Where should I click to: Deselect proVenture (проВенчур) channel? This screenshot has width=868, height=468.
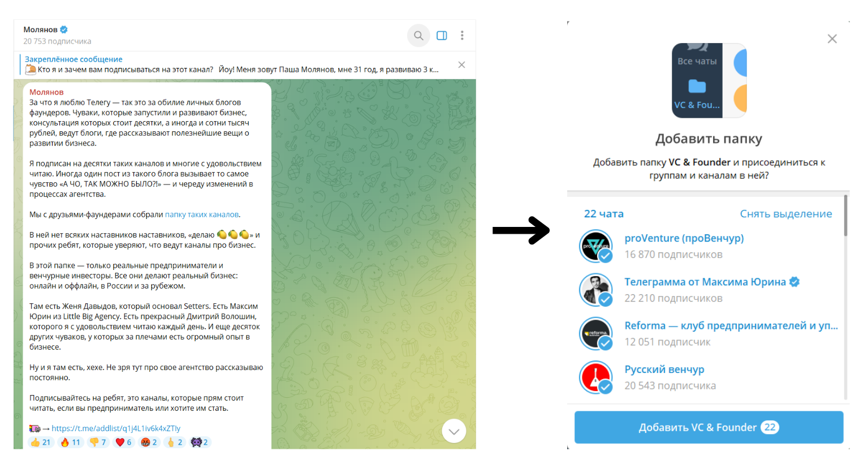click(x=709, y=246)
